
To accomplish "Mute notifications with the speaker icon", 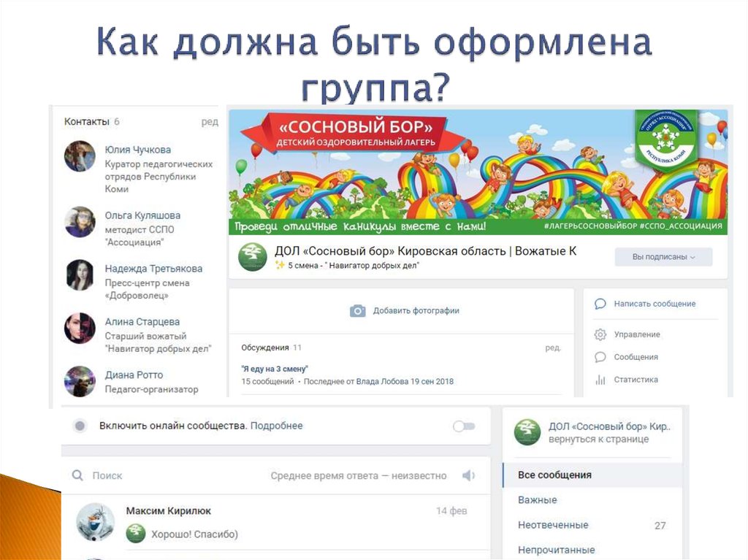I will point(468,475).
